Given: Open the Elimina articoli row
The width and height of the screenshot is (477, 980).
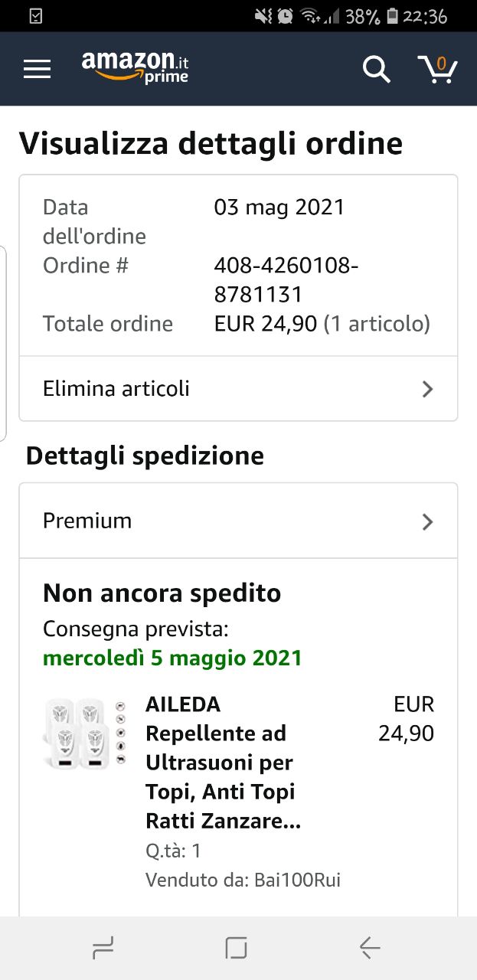Looking at the screenshot, I should [x=238, y=388].
